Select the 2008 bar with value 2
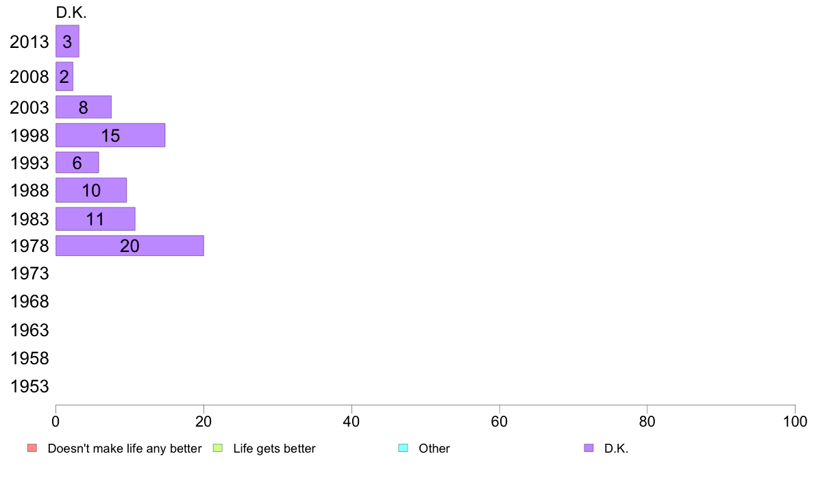This screenshot has width=814, height=504. (x=64, y=76)
